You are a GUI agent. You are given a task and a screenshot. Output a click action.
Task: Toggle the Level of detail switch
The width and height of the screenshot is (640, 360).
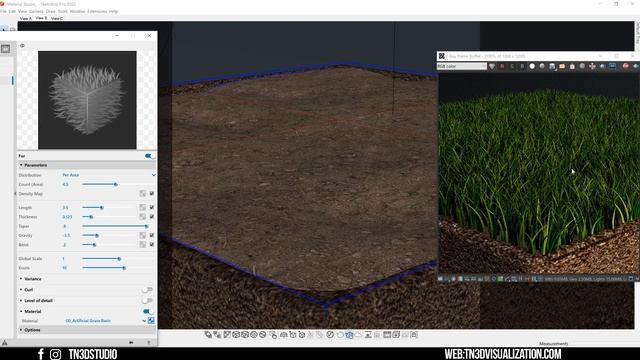pos(147,300)
